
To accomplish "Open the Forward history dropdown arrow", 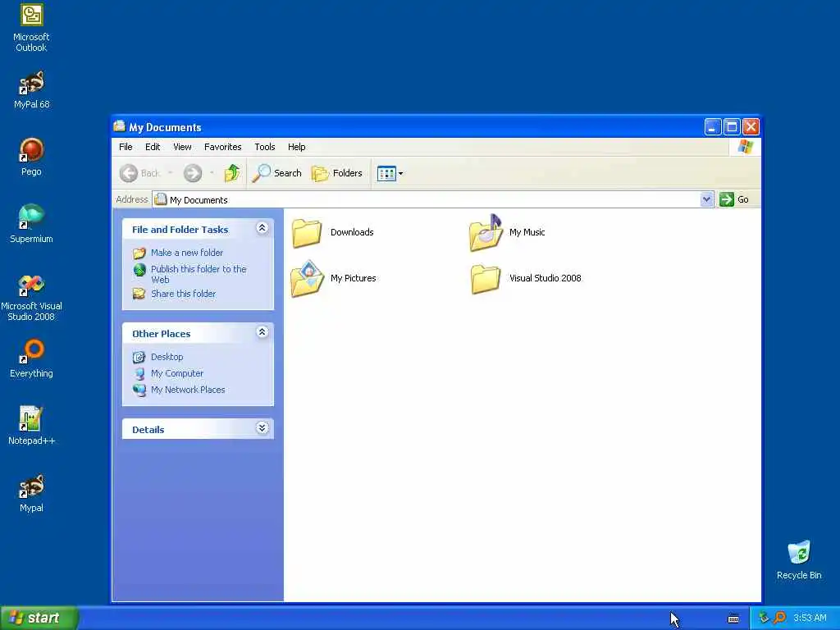I will click(212, 173).
